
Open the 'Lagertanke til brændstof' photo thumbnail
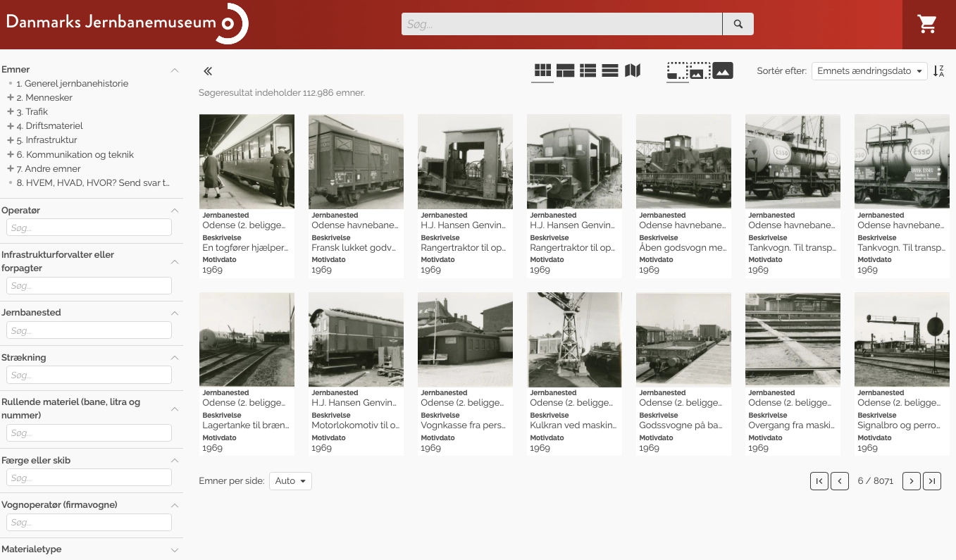pyautogui.click(x=247, y=340)
